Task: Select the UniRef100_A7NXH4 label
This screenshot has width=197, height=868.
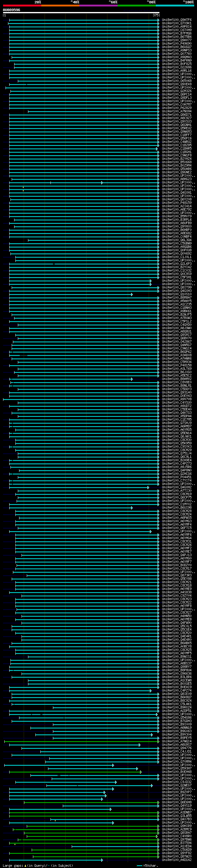Action: tap(177, 111)
